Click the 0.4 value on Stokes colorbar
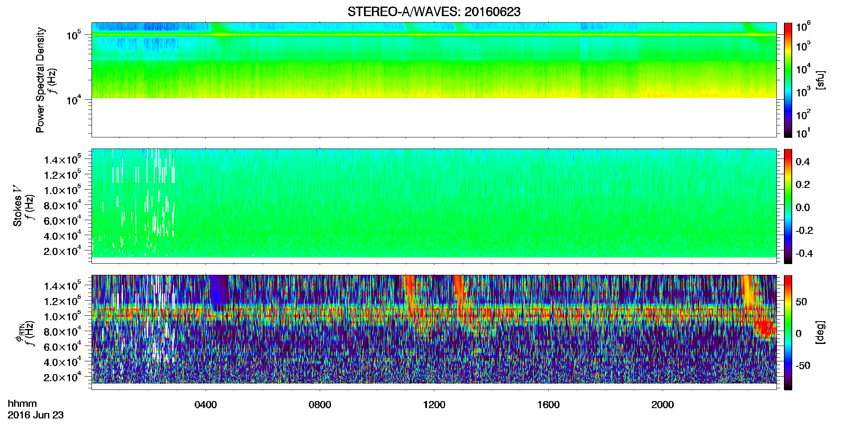This screenshot has height=447, width=868. 803,162
